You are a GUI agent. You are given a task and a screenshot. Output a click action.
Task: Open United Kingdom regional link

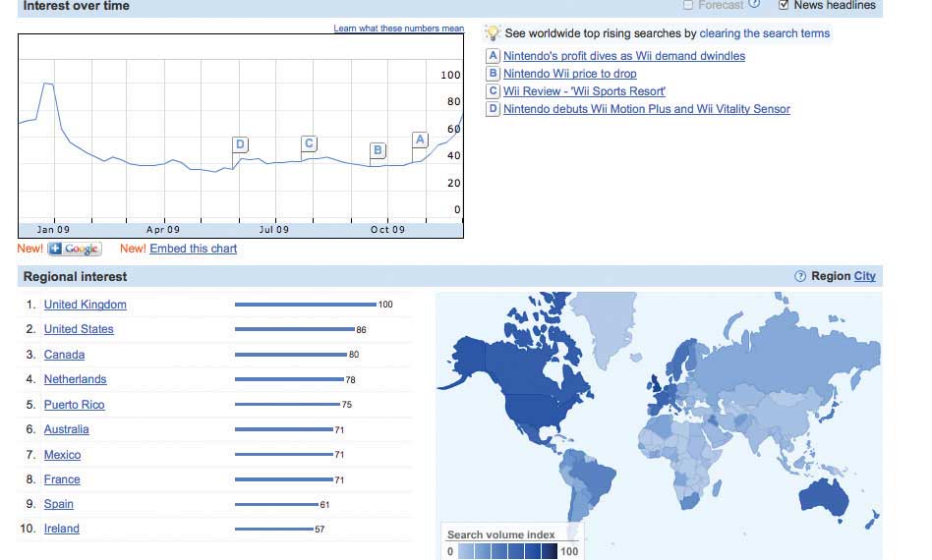(85, 305)
